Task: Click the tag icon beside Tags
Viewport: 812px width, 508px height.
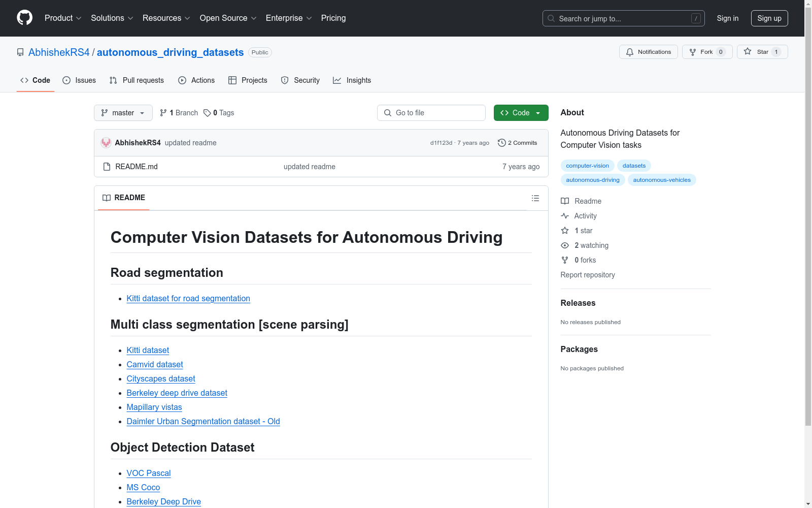Action: tap(207, 113)
